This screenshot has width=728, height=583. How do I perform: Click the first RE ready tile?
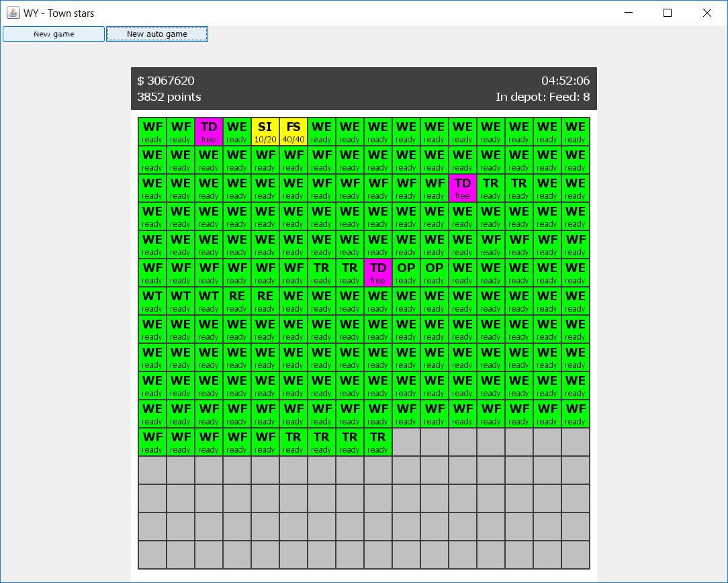tap(237, 302)
